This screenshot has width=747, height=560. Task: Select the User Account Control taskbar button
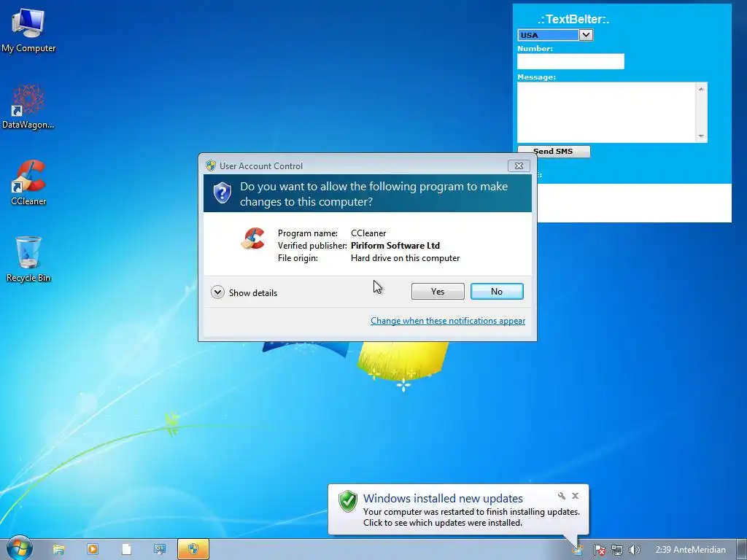pyautogui.click(x=193, y=549)
